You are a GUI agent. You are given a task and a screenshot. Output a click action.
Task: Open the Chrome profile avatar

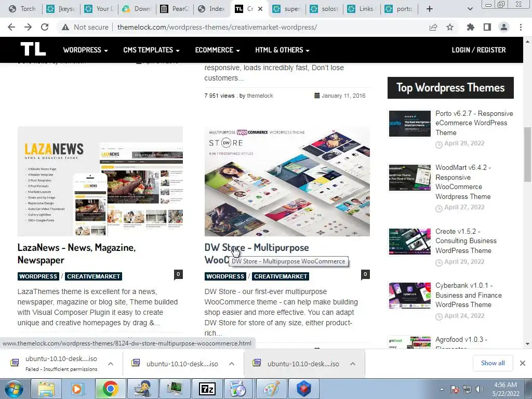click(x=504, y=27)
